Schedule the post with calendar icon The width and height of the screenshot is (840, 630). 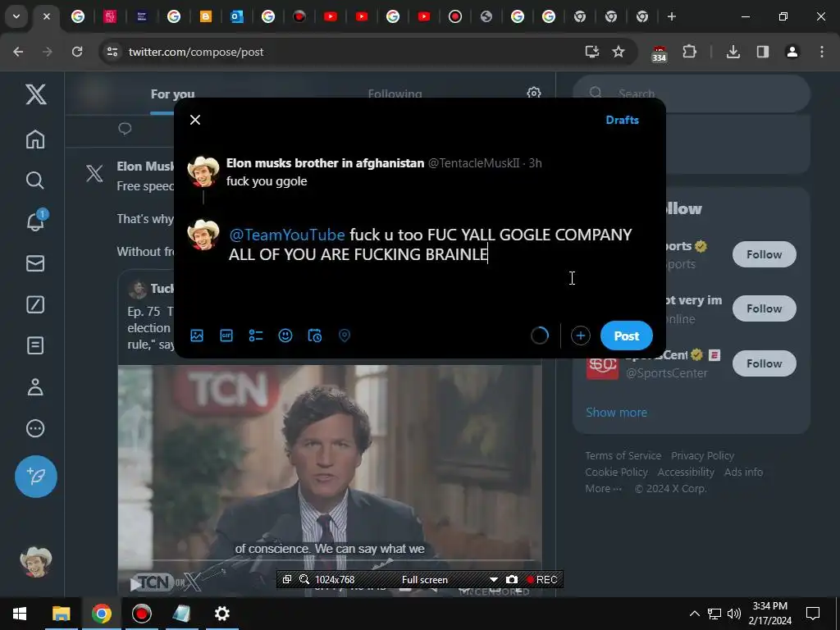(x=315, y=336)
